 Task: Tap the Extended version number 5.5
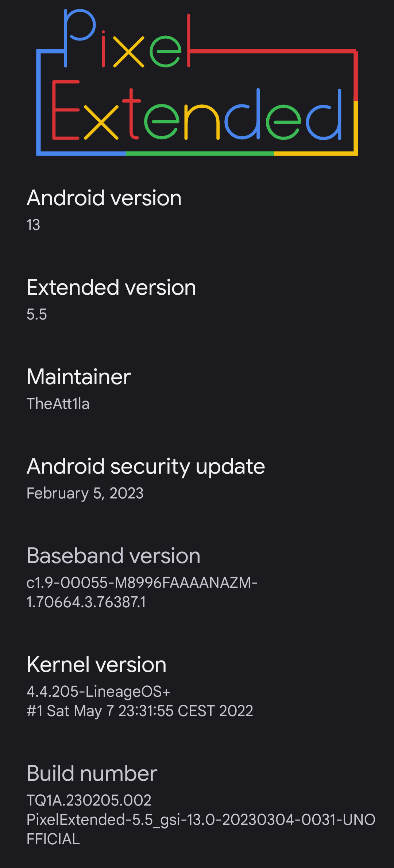pos(37,314)
